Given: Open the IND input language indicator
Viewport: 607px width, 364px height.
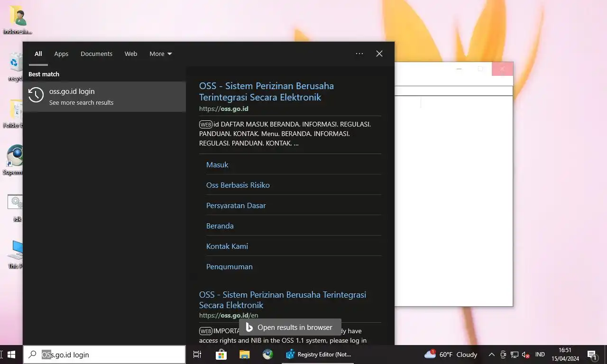Looking at the screenshot, I should tap(540, 355).
